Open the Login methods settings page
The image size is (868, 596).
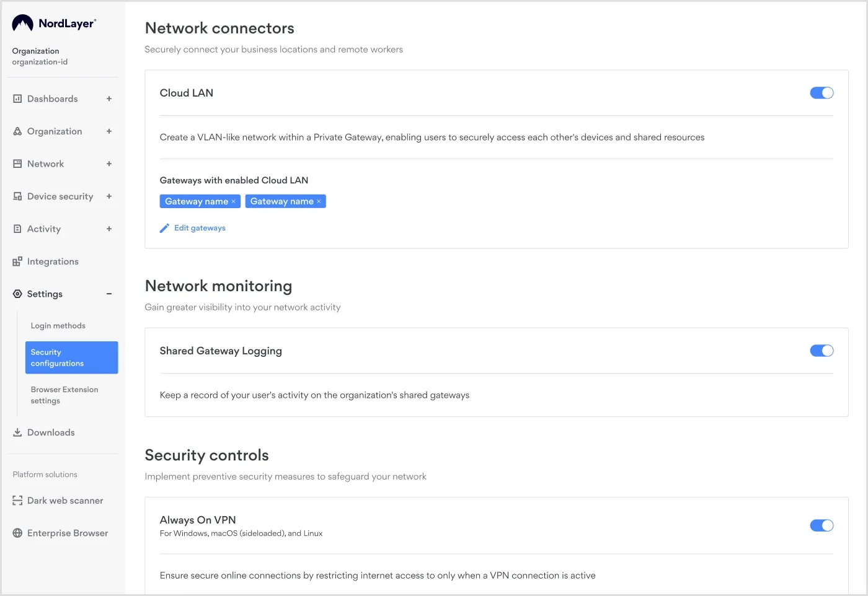(x=58, y=325)
